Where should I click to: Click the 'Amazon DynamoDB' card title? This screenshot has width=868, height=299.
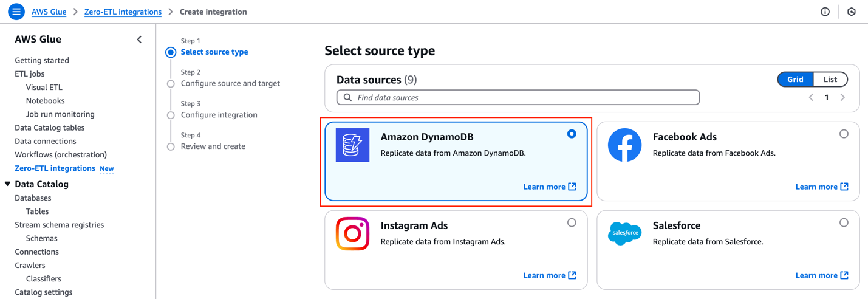(x=427, y=137)
